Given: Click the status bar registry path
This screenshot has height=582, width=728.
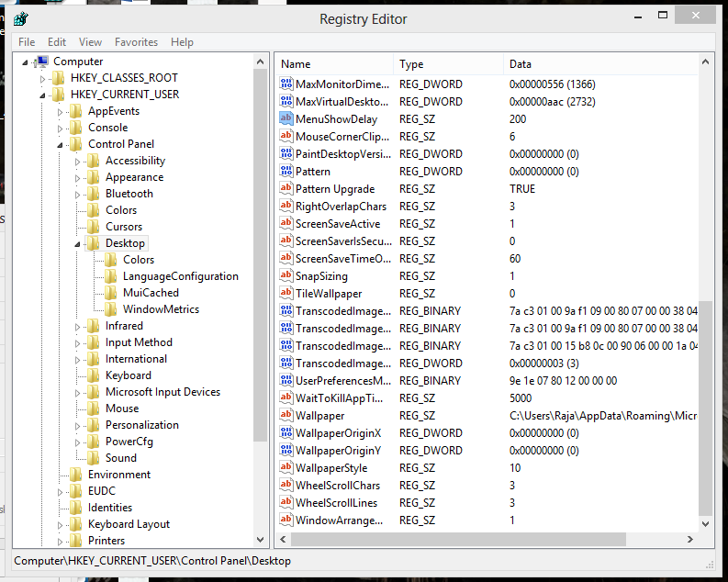Looking at the screenshot, I should pos(152,561).
